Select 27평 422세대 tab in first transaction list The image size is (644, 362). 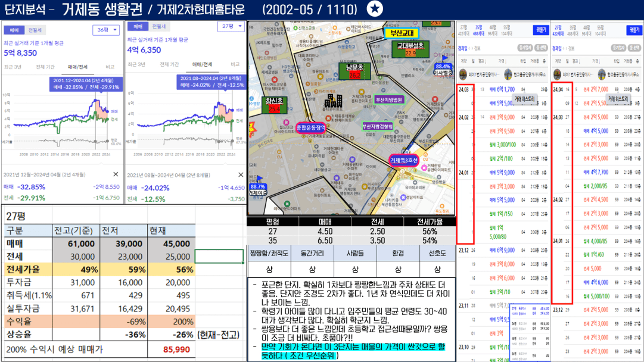[463, 30]
